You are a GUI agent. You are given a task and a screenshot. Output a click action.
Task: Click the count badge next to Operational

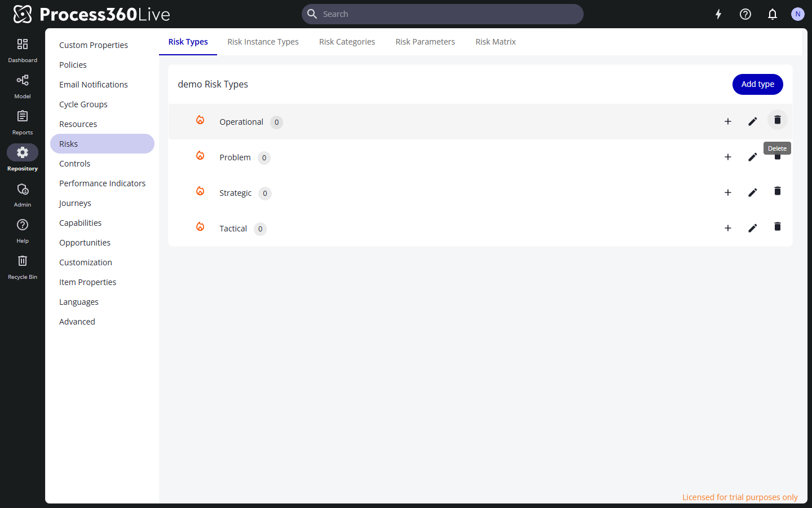point(276,122)
